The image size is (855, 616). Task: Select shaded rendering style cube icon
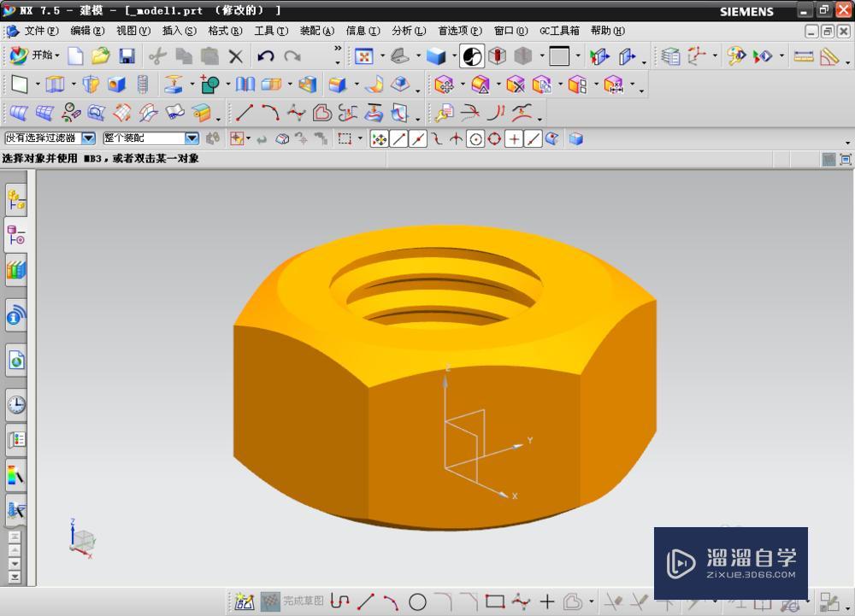[436, 56]
